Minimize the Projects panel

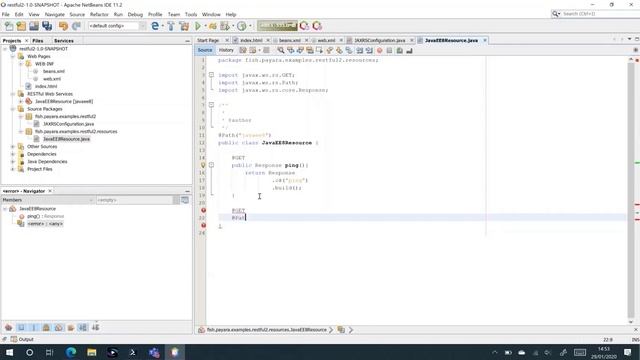(187, 41)
